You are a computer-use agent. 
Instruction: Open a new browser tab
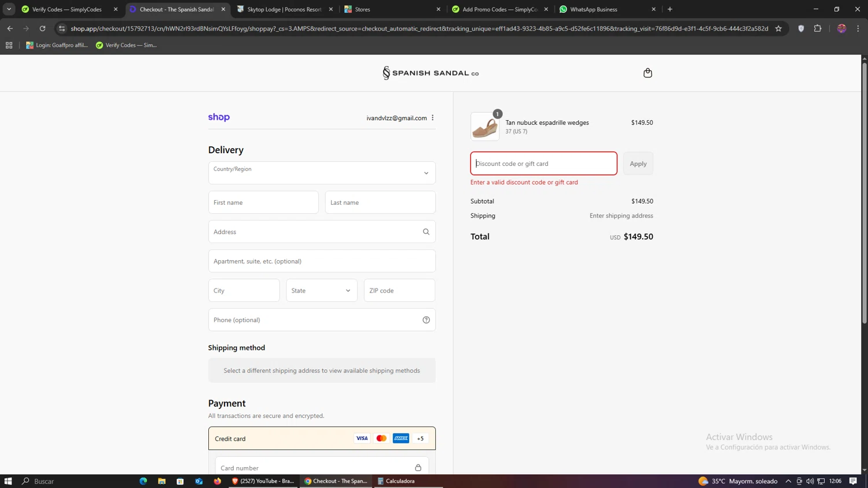(670, 9)
